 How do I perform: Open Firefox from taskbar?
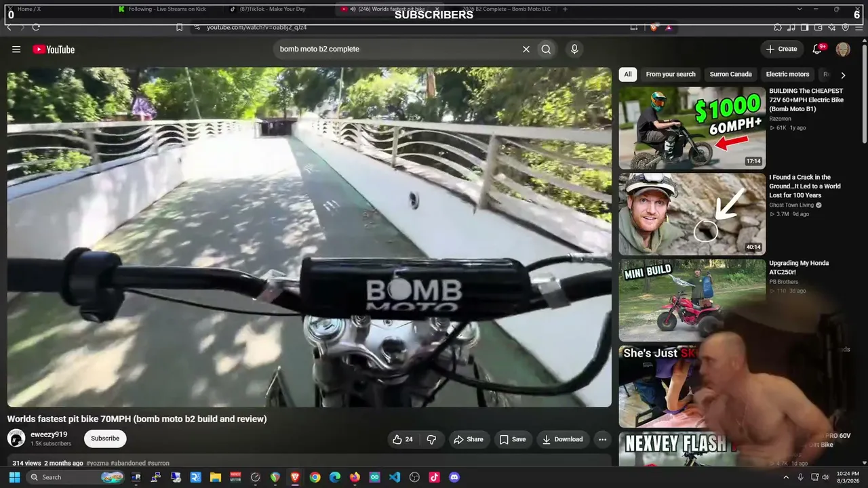click(x=355, y=477)
